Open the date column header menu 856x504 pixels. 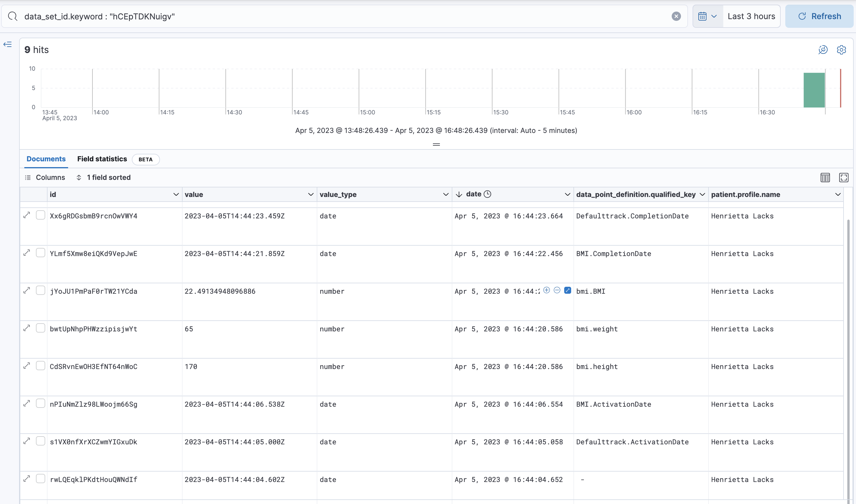pyautogui.click(x=567, y=194)
